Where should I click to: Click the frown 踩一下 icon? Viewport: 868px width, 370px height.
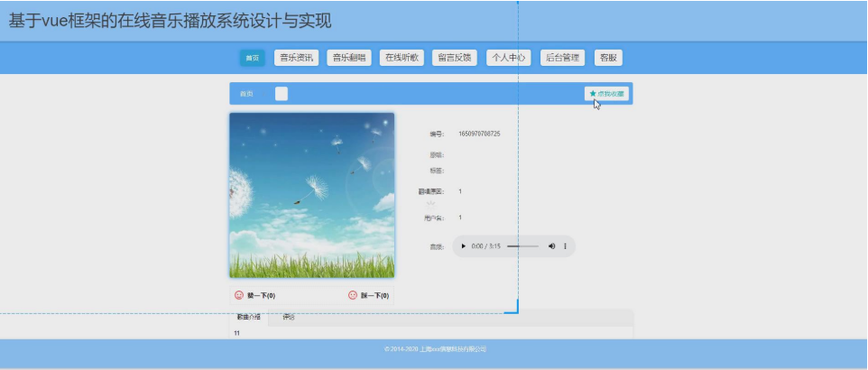(353, 295)
